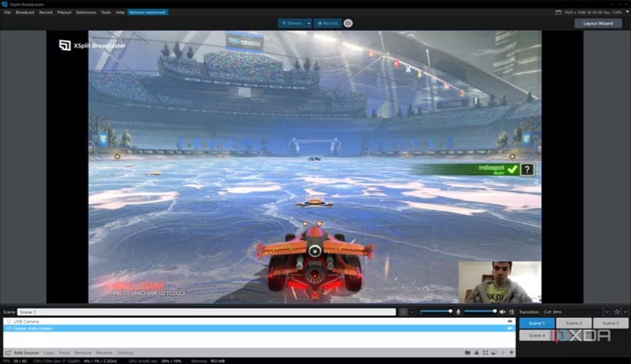Click Add Source
This screenshot has height=364, width=631.
coord(23,353)
